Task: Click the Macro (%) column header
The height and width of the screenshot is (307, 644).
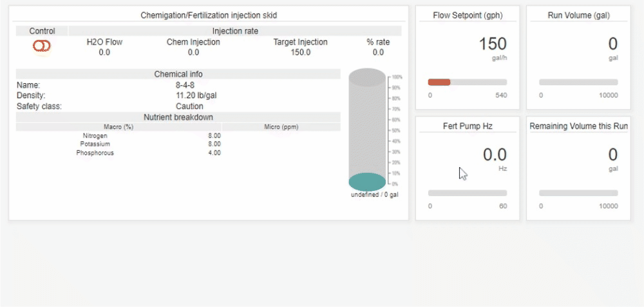Action: (x=118, y=127)
